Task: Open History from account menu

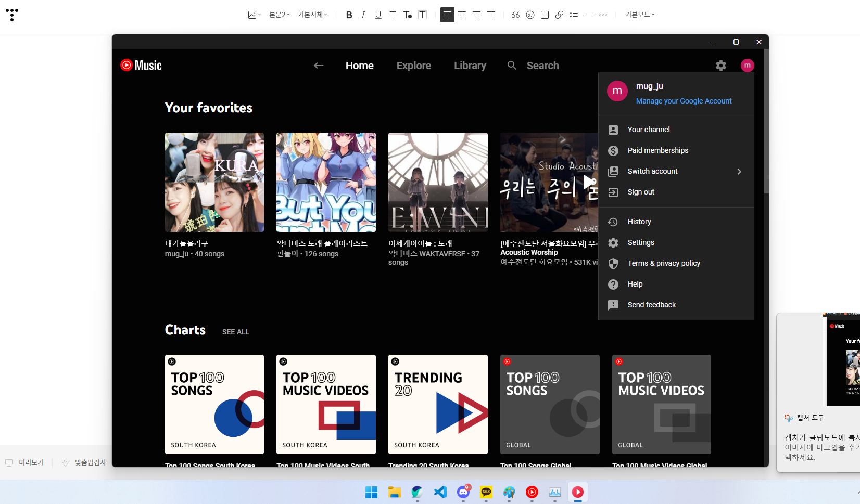Action: coord(676,222)
